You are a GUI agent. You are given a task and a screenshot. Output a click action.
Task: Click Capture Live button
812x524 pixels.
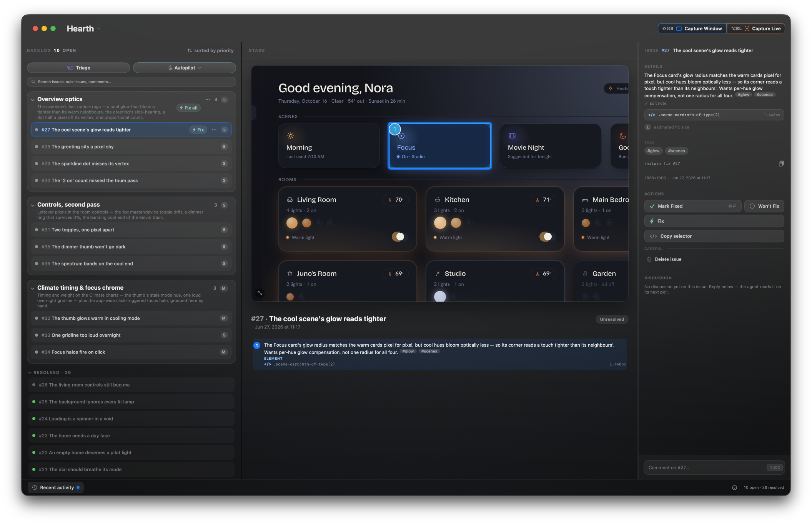(756, 28)
